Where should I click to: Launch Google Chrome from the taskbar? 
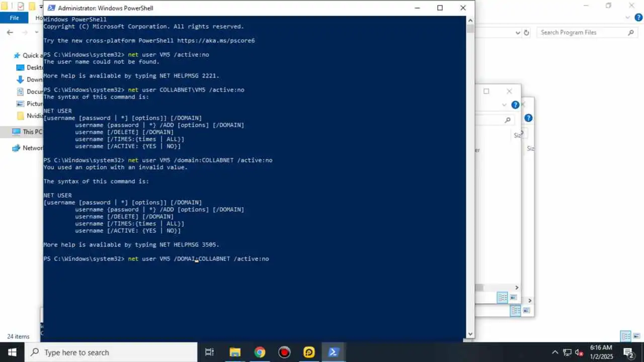pos(260,352)
